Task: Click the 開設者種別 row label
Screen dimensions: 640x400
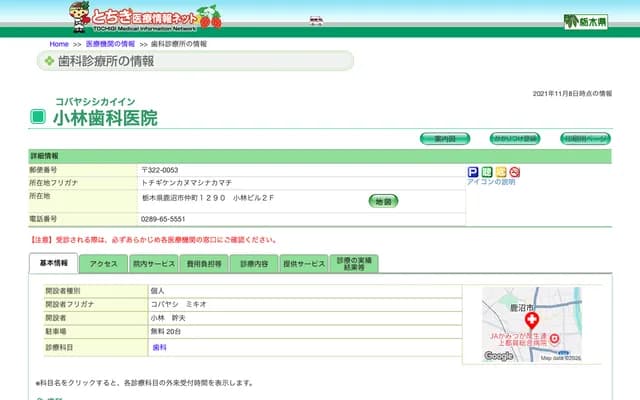Action: click(x=63, y=291)
